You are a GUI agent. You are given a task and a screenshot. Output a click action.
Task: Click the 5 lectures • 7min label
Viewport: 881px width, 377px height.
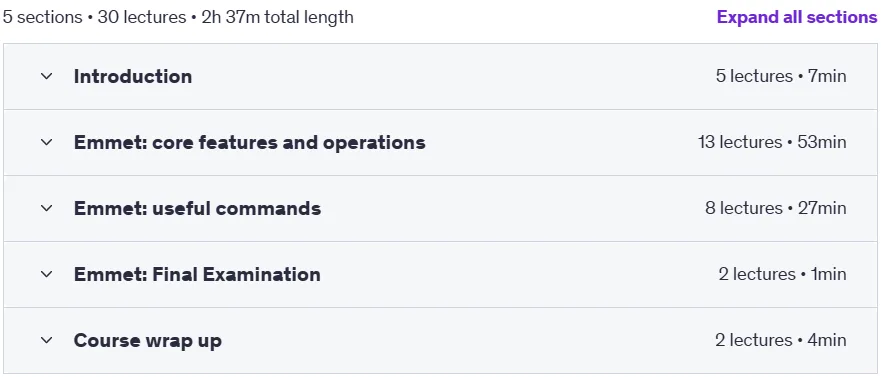tap(781, 76)
